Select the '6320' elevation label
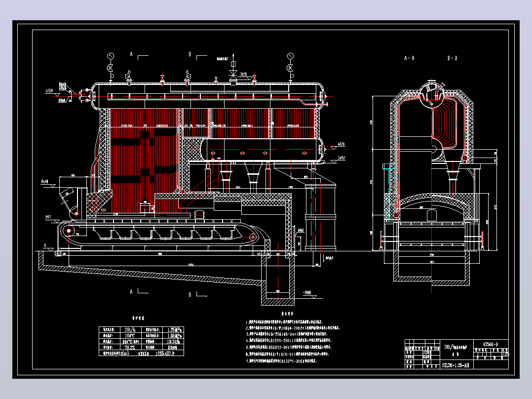This screenshot has width=532, height=399. [x=49, y=91]
